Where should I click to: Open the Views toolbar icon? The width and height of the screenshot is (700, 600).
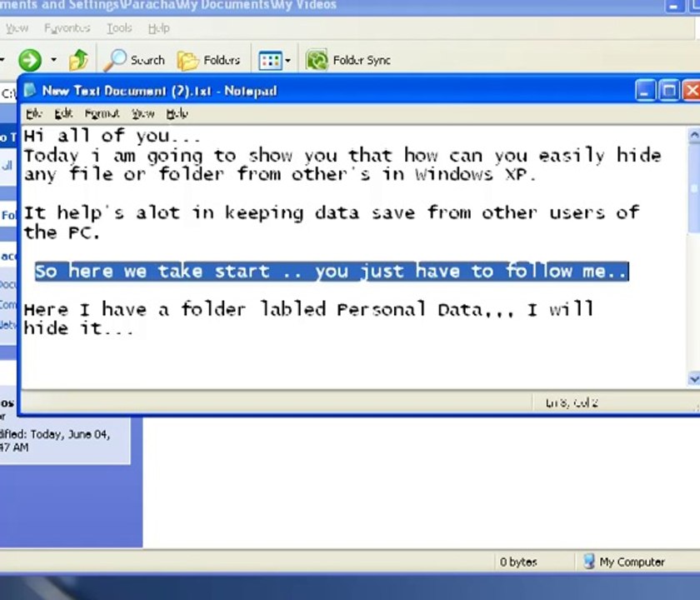coord(270,60)
